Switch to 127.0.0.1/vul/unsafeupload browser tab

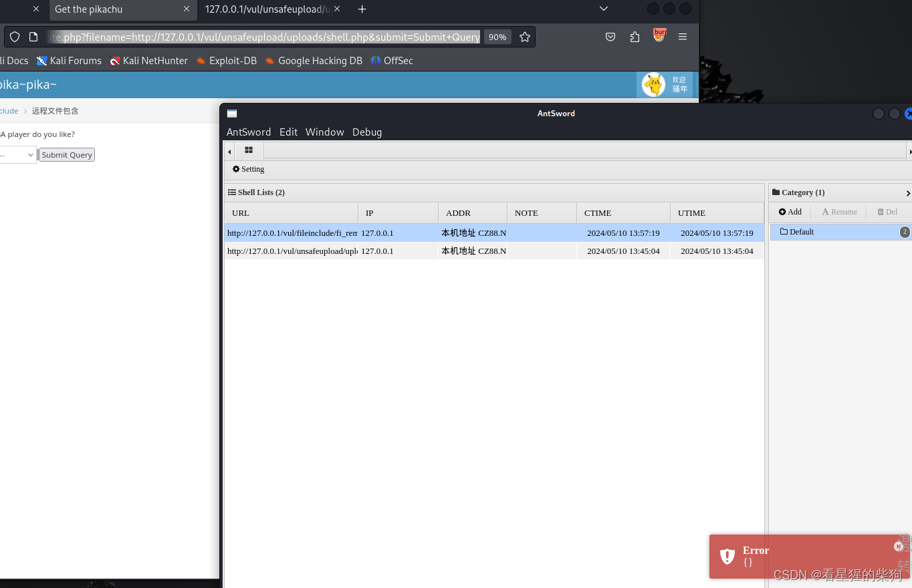(x=267, y=9)
